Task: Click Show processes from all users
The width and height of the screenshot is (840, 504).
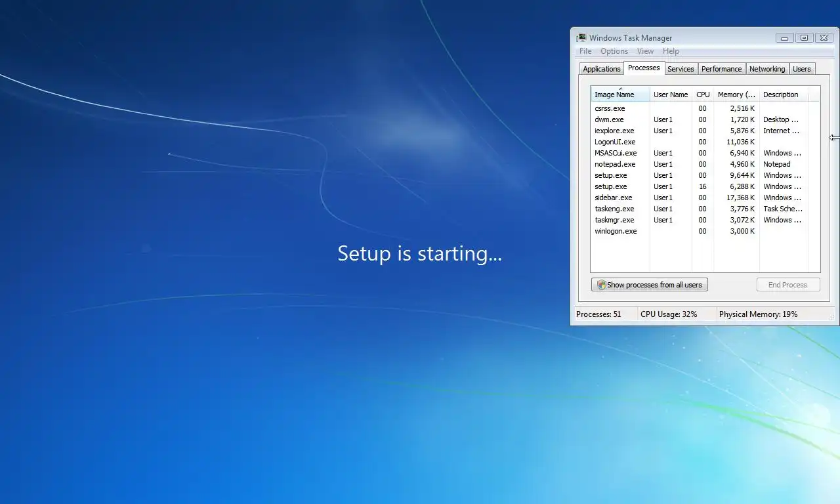Action: coord(649,285)
